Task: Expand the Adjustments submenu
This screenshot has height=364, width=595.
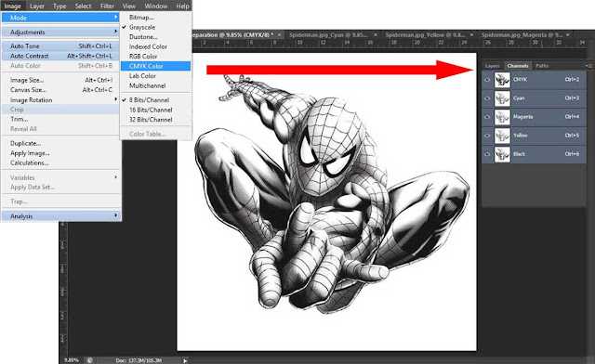Action: (60, 32)
